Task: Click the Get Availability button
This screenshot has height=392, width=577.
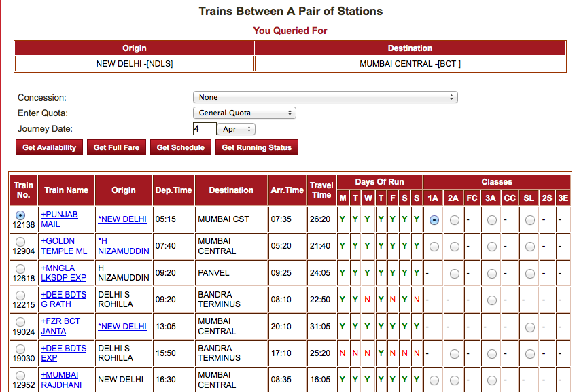Action: [x=48, y=147]
